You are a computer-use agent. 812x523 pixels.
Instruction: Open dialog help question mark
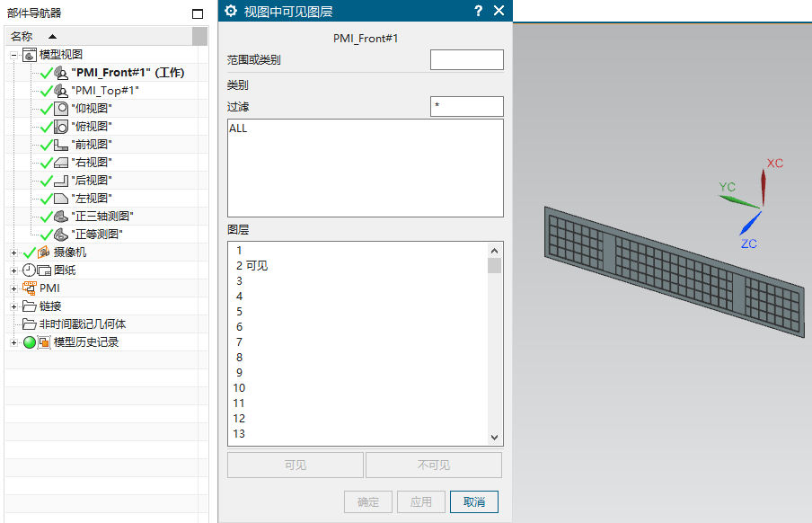coord(479,11)
